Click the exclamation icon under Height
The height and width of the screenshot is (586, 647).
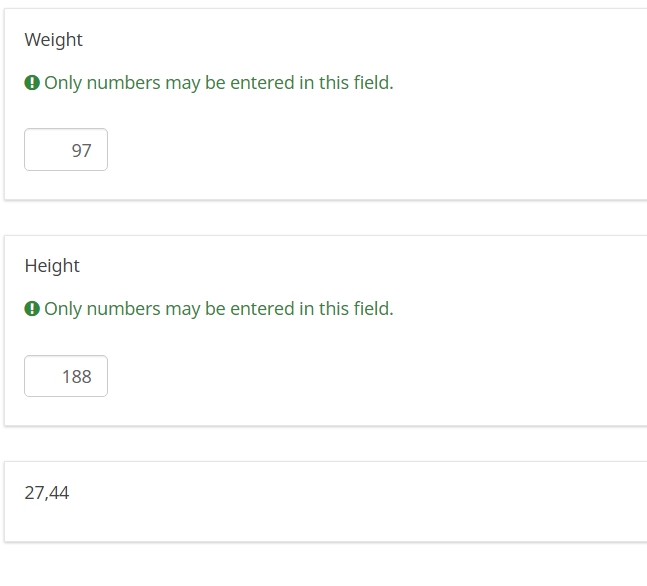(32, 309)
